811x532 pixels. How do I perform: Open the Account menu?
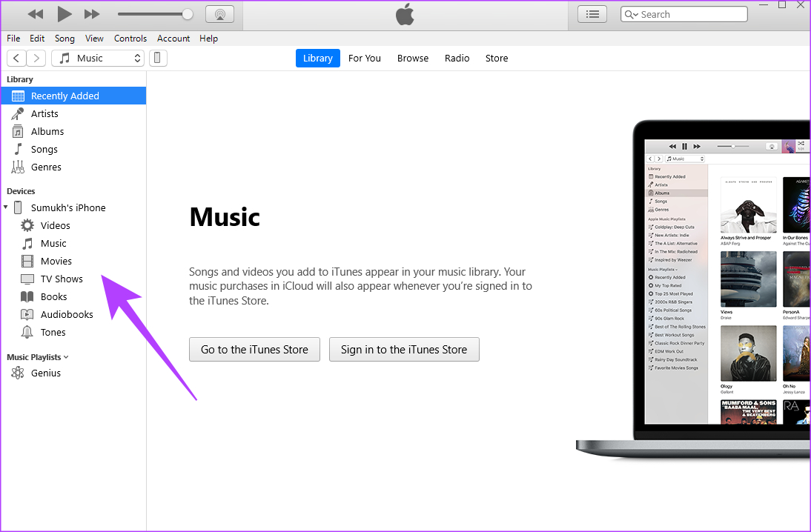coord(173,39)
